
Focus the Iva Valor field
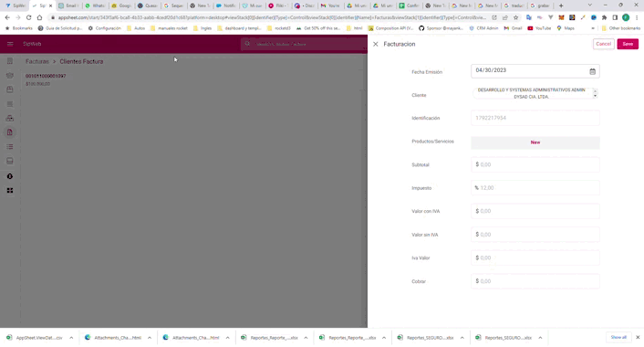(x=535, y=258)
